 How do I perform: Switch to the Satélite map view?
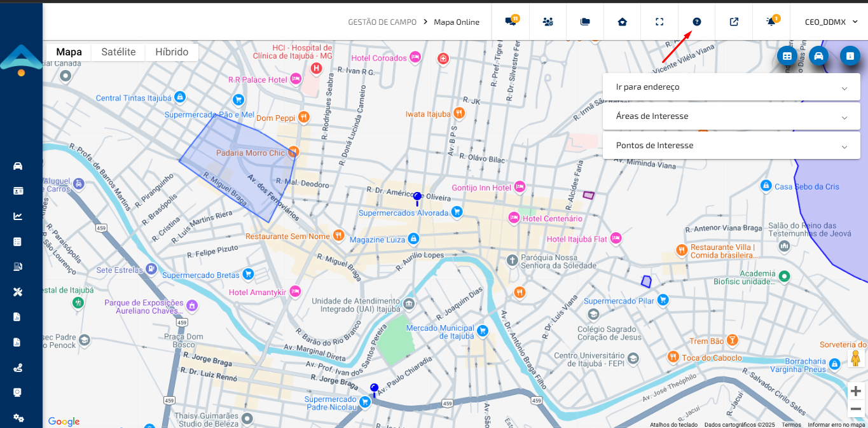coord(118,52)
